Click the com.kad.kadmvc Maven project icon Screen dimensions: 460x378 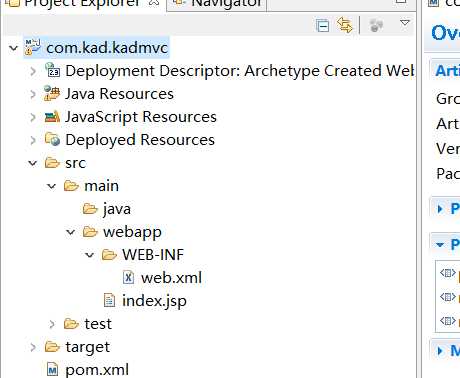point(32,47)
